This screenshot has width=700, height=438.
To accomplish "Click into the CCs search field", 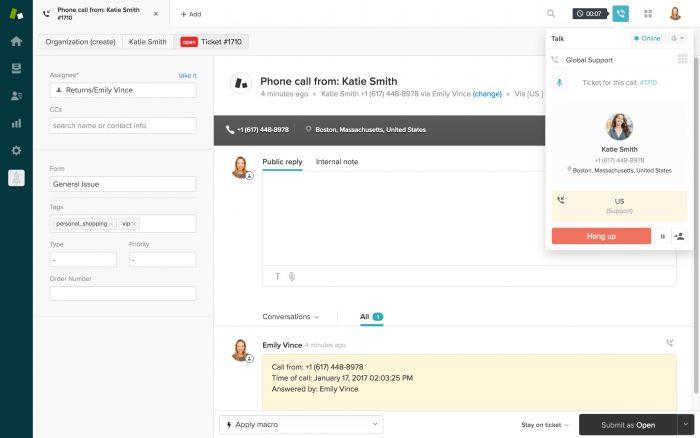I will pyautogui.click(x=123, y=126).
